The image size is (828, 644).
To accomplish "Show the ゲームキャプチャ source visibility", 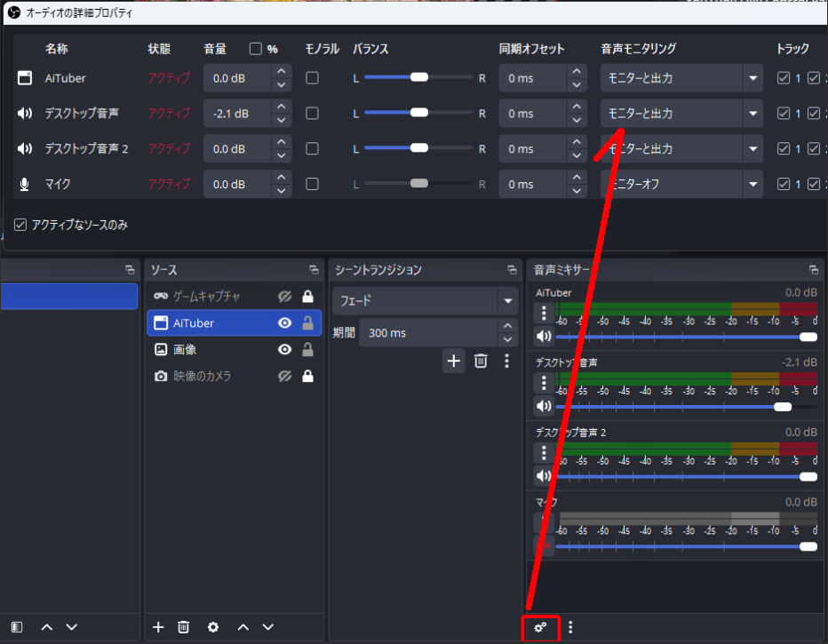I will tap(284, 297).
